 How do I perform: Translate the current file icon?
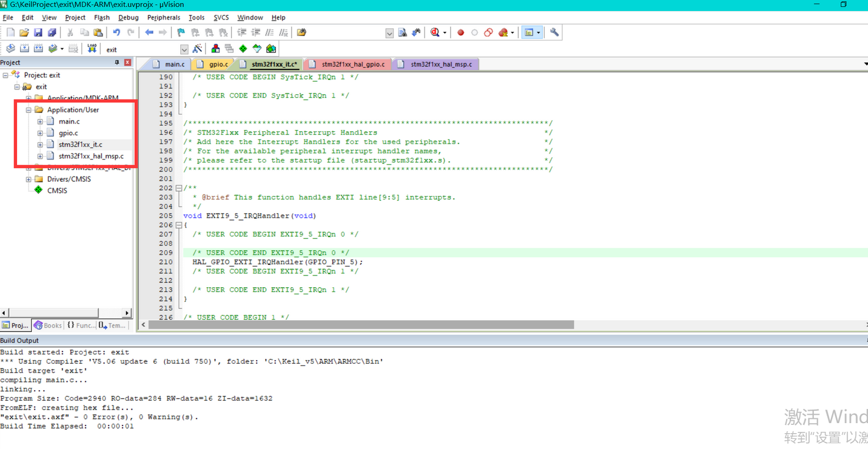pyautogui.click(x=11, y=49)
